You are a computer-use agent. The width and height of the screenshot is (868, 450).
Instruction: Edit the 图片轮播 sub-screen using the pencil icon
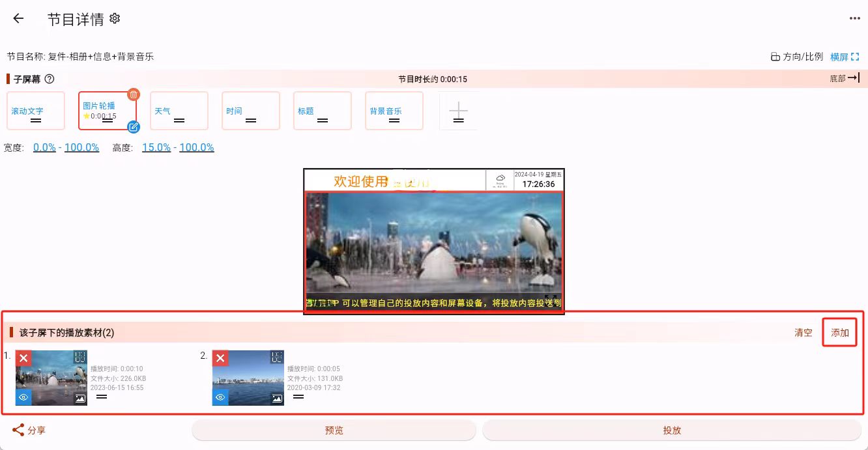134,128
